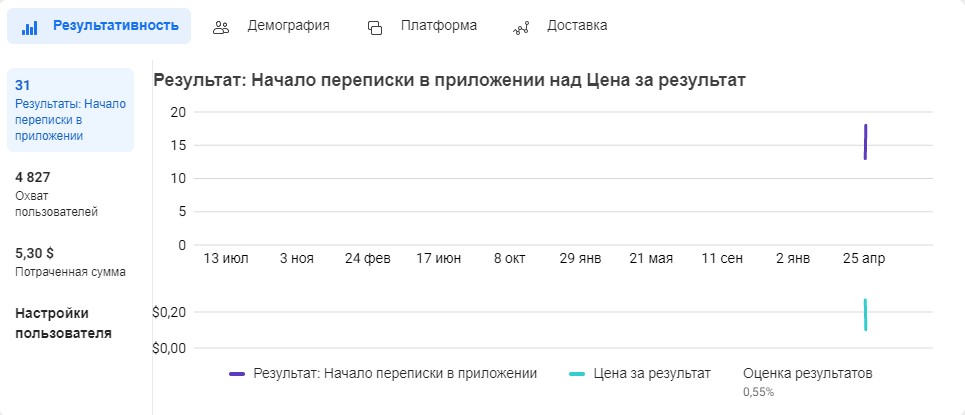The width and height of the screenshot is (965, 415).
Task: Click the purple data bar on the results chart
Action: [x=865, y=142]
